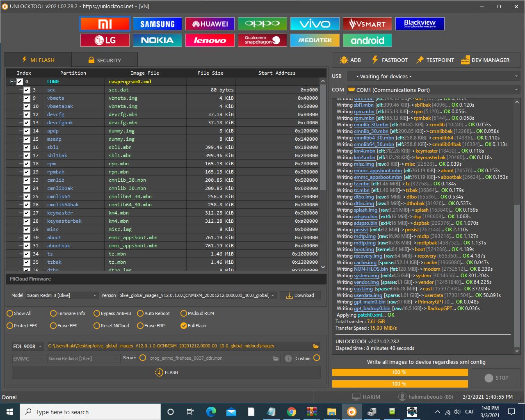Click the firmware Download button
Image resolution: width=525 pixels, height=420 pixels.
pyautogui.click(x=300, y=295)
